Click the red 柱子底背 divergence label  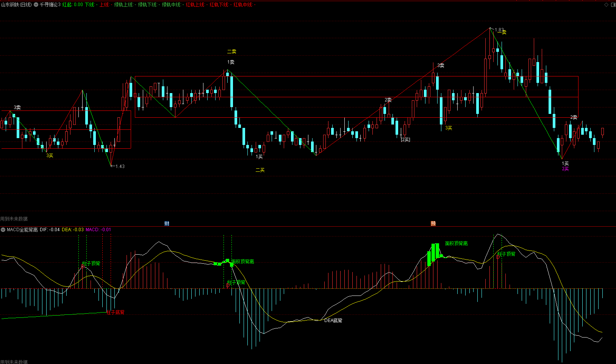click(x=115, y=313)
